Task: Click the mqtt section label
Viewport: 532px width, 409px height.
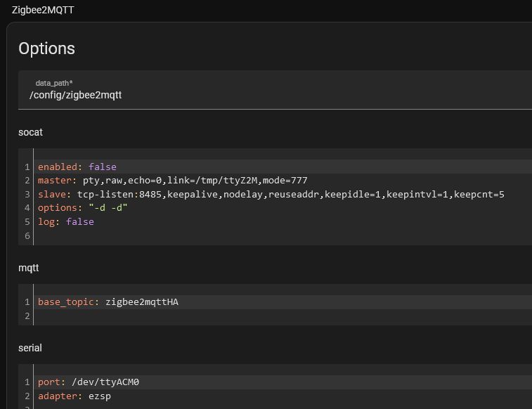Action: click(x=29, y=268)
